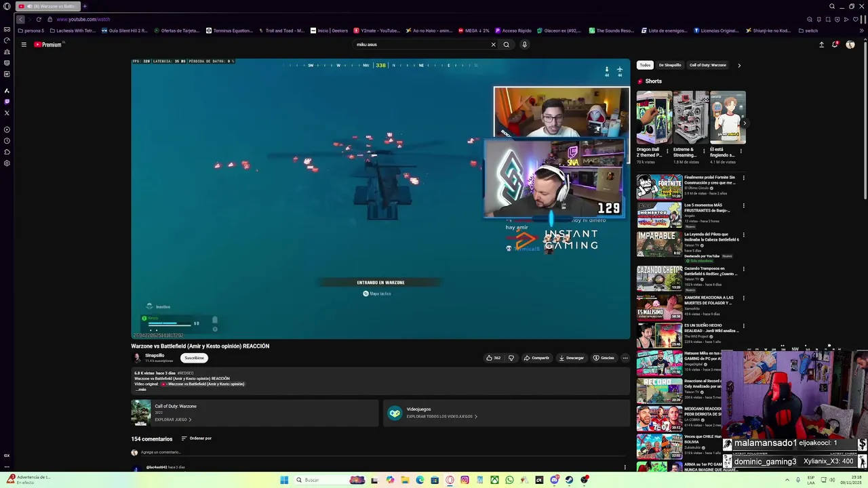The width and height of the screenshot is (868, 488).
Task: Start voice search with microphone icon
Action: (x=524, y=45)
